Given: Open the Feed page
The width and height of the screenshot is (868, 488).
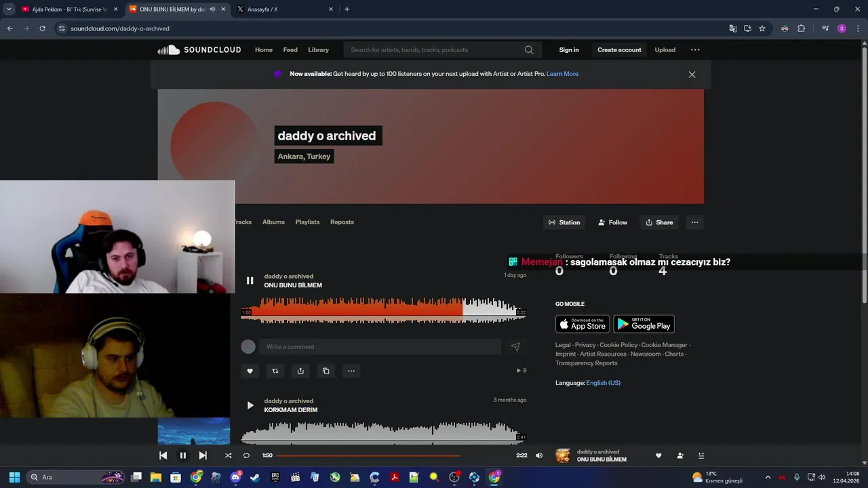Looking at the screenshot, I should tap(290, 49).
